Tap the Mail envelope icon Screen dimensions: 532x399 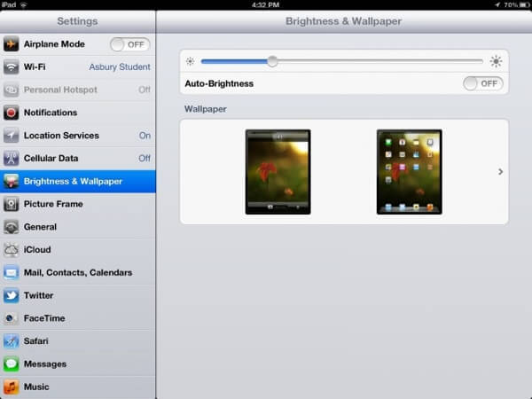pyautogui.click(x=12, y=272)
